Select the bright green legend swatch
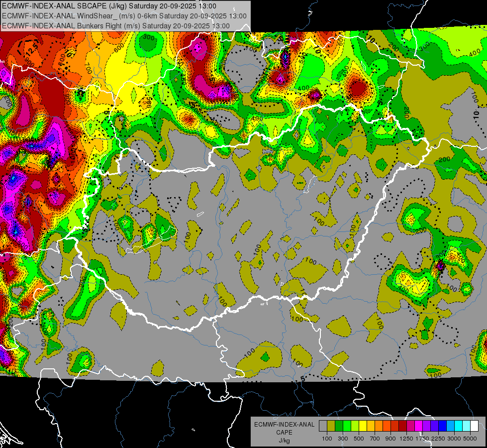 pos(347,426)
